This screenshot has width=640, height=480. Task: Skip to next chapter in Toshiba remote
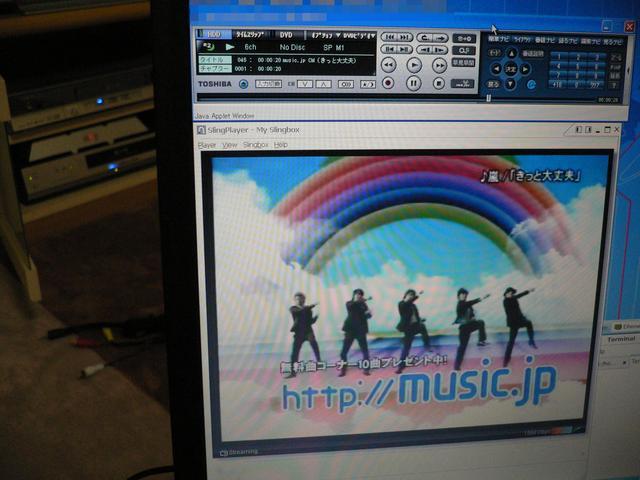tap(404, 37)
